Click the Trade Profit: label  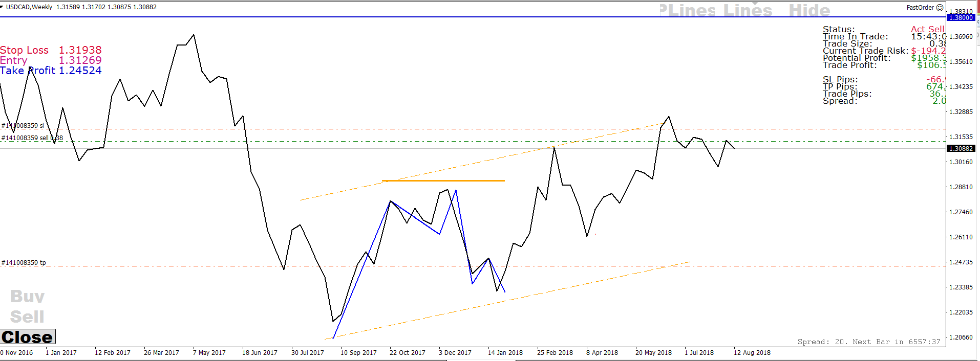click(850, 65)
